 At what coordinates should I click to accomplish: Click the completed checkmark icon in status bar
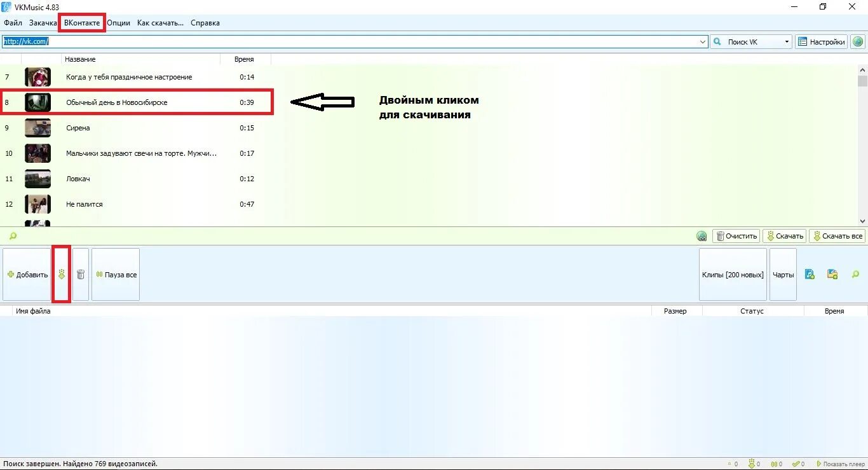pos(796,464)
